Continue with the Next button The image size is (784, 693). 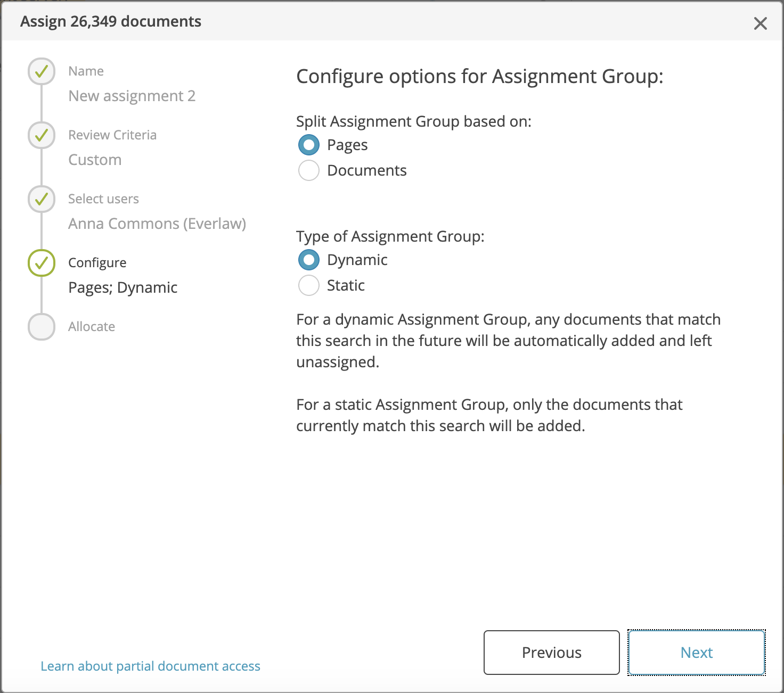click(697, 653)
